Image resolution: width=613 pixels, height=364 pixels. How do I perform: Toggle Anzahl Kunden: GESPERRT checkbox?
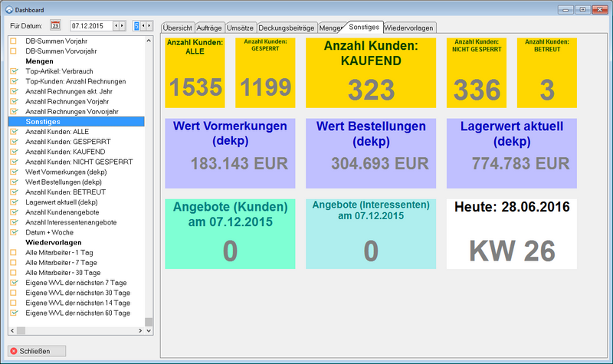point(14,142)
